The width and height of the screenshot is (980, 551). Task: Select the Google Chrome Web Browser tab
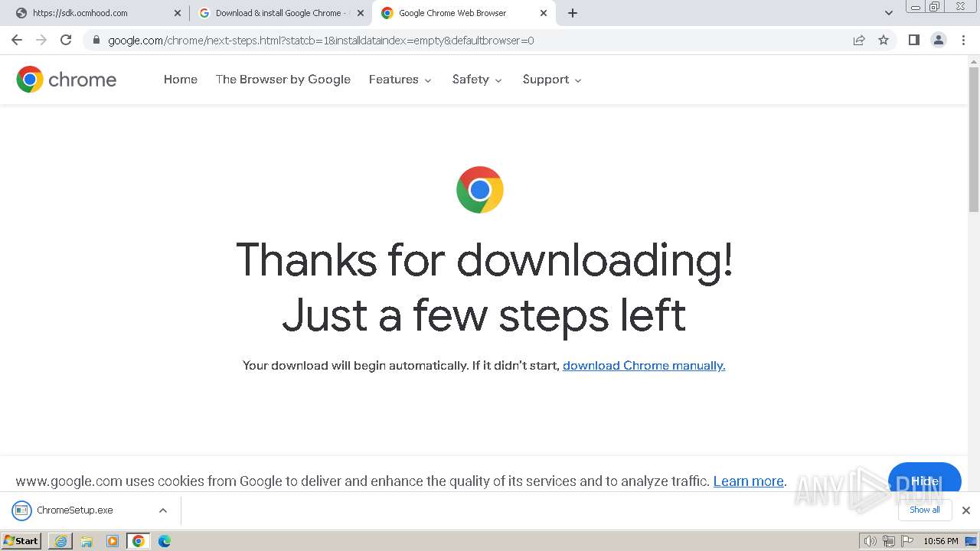click(x=464, y=13)
